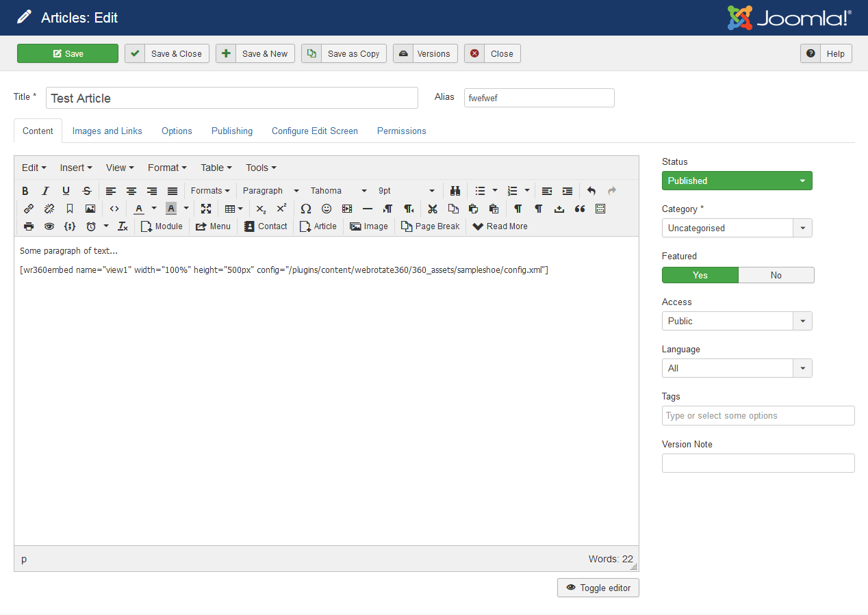
Task: Open the Paragraph block format dropdown
Action: [271, 191]
